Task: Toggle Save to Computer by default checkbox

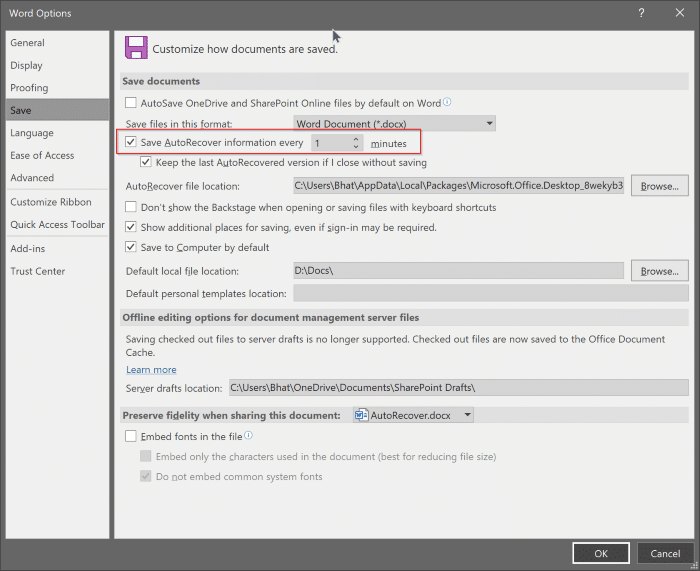Action: 131,246
